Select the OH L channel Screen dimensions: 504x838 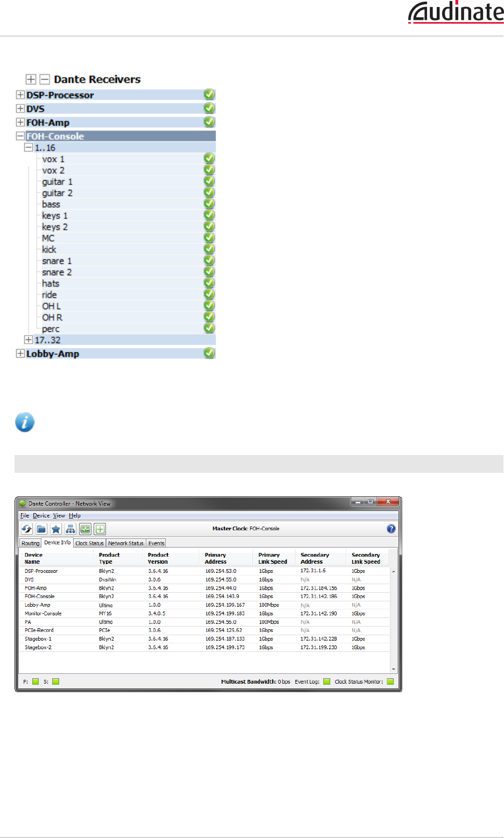tap(52, 306)
